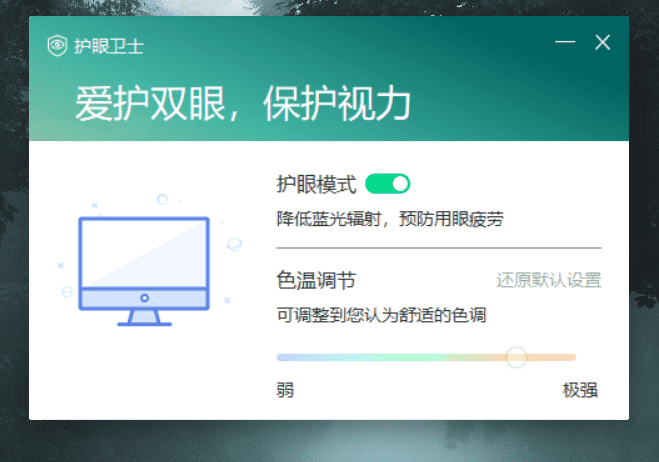The width and height of the screenshot is (659, 462).
Task: Click the 可调整到您认为舒适的色调 hint text
Action: coord(381,315)
